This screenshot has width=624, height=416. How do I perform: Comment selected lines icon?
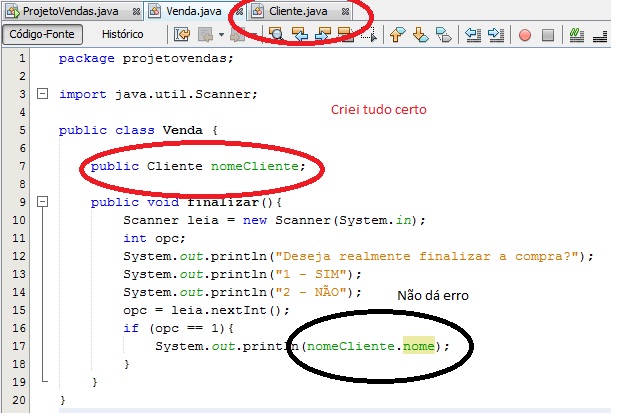576,35
